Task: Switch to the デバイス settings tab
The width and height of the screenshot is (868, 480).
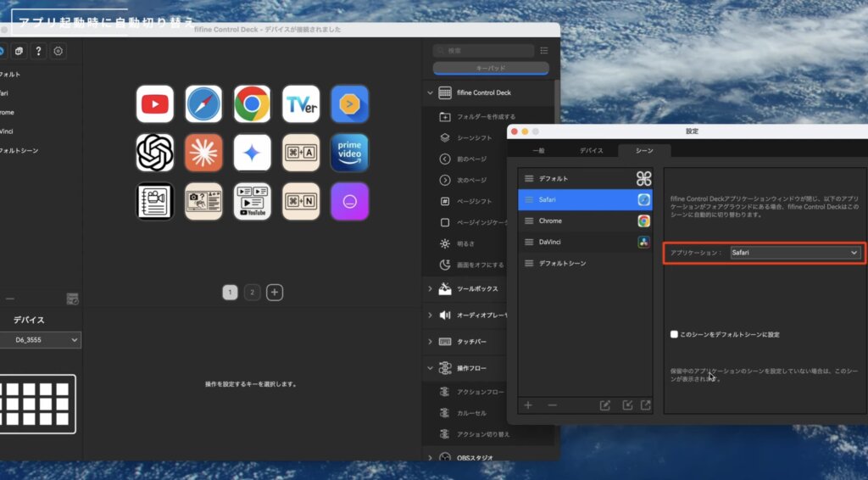Action: pyautogui.click(x=591, y=150)
